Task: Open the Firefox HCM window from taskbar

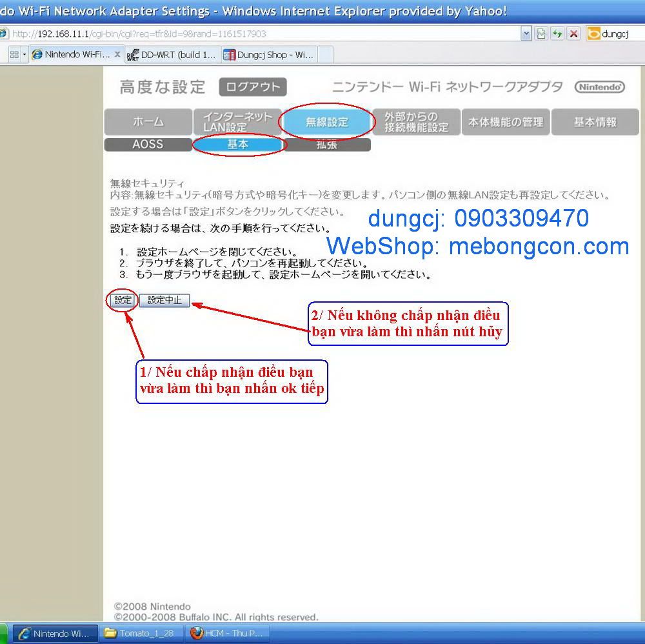Action: coord(228,633)
